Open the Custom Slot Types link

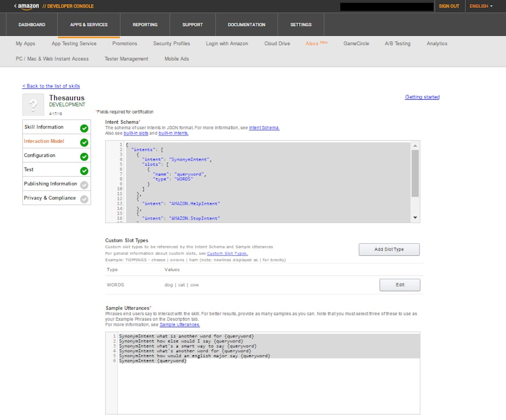tap(227, 253)
